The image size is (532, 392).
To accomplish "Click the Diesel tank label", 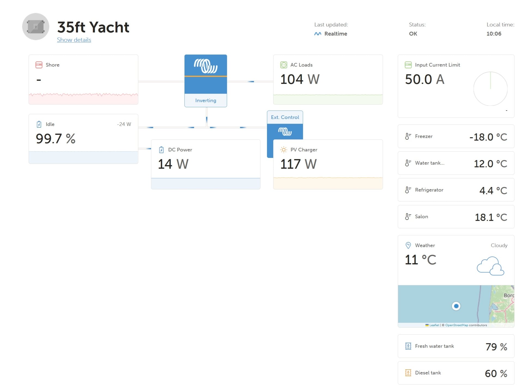I will [x=428, y=373].
